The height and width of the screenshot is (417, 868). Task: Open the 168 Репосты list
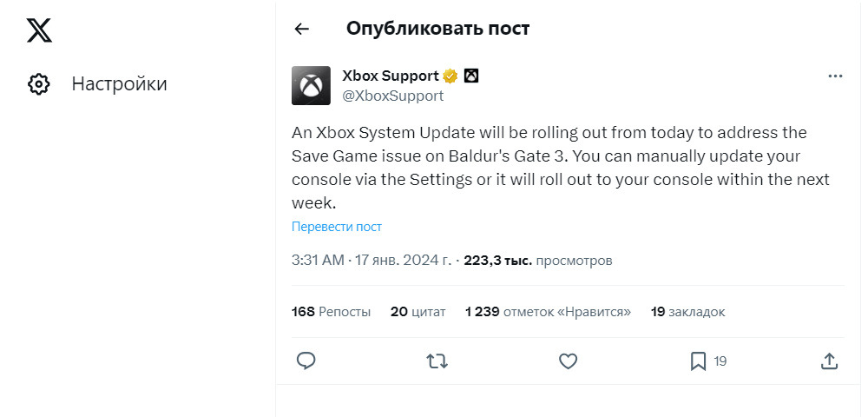[x=331, y=311]
